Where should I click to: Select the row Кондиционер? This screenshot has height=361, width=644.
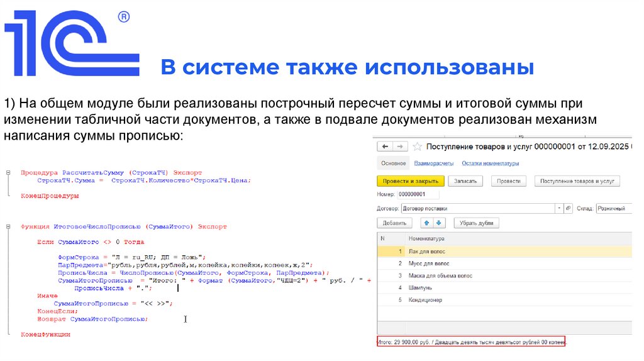click(504, 300)
